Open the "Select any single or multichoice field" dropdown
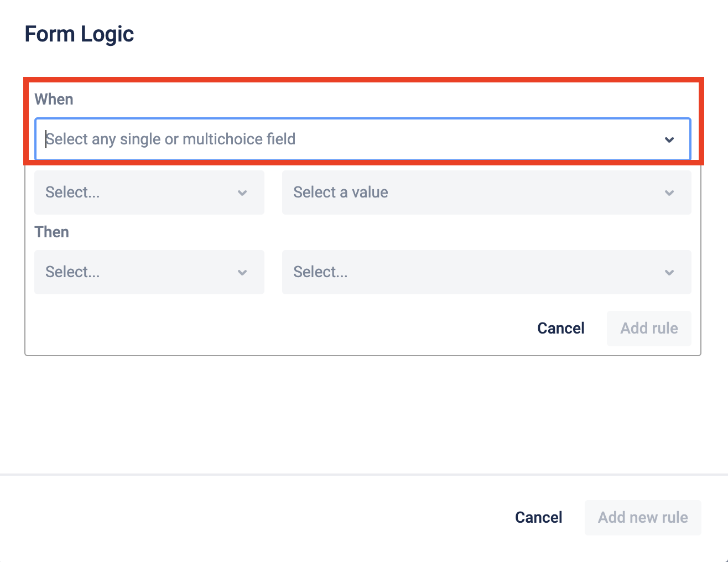 click(x=354, y=139)
